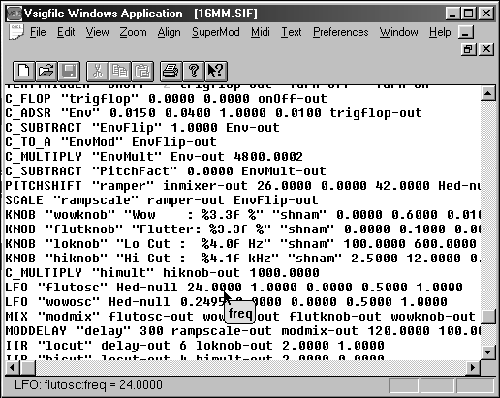Click the LFO "wowosc" line
Screen dimensions: 500x398
(227, 302)
